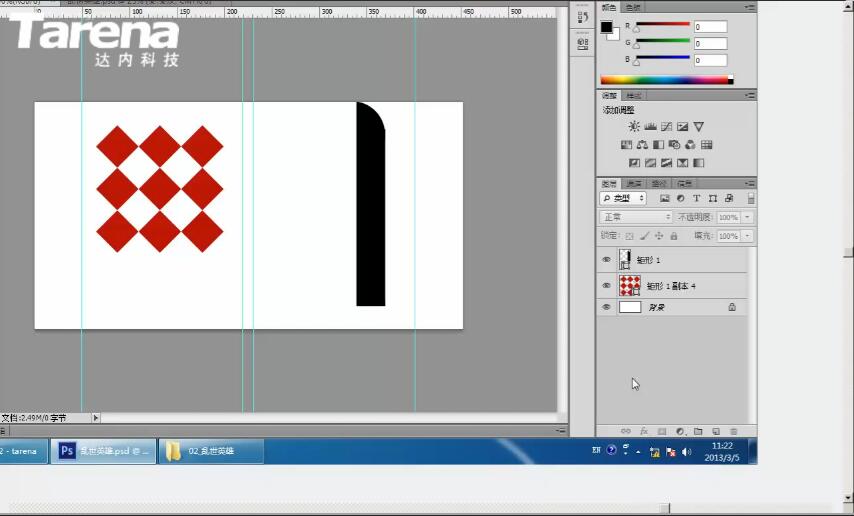This screenshot has height=516, width=854.
Task: Activate Photoshop psd taskbar button
Action: click(x=103, y=451)
